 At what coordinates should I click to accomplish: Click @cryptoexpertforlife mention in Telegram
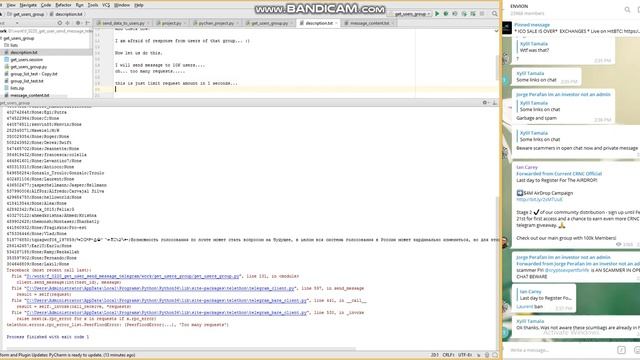coord(567,270)
